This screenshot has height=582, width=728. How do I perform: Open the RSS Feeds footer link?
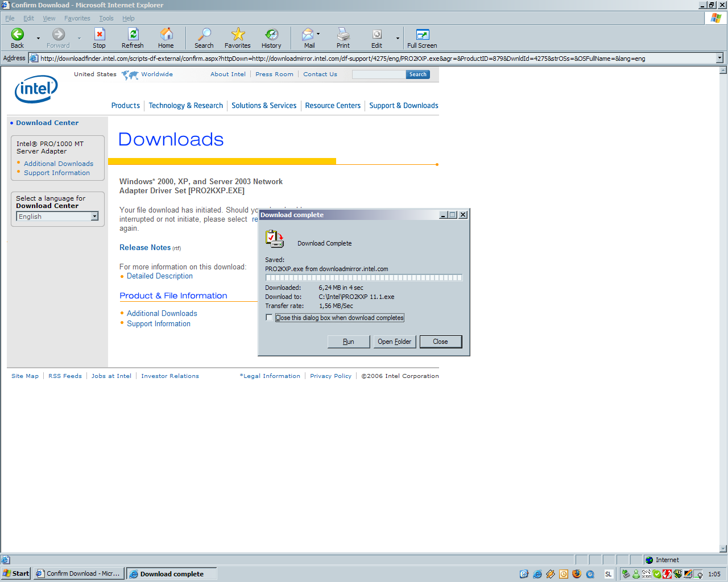(x=65, y=376)
